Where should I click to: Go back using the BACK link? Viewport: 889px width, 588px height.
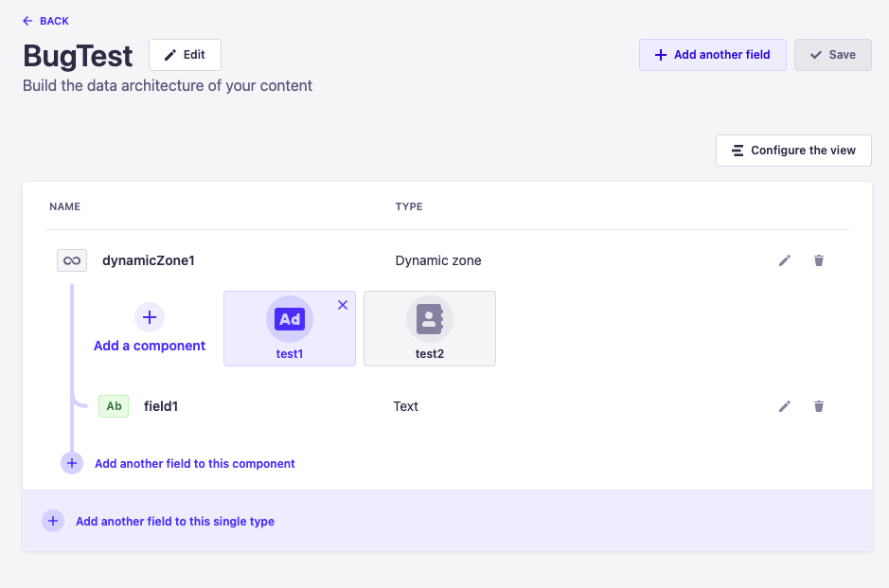tap(46, 21)
